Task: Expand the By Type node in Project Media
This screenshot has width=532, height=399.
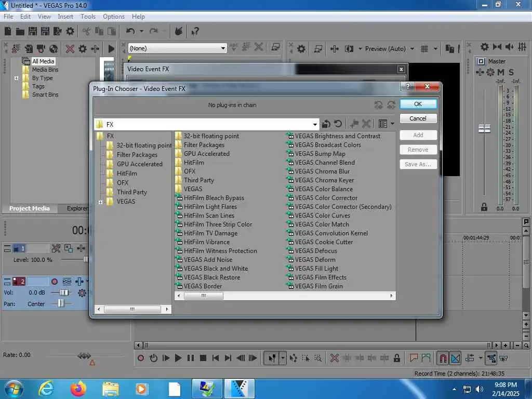Action: coord(16,78)
